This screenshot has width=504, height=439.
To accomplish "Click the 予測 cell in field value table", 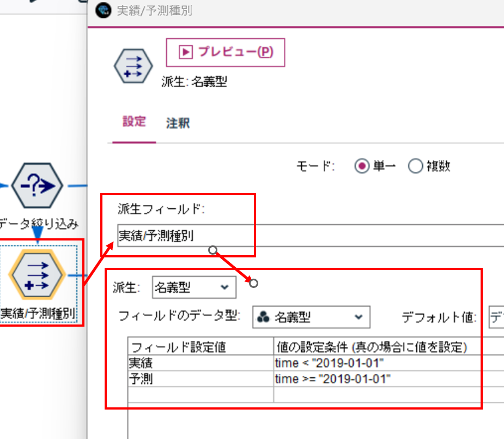I will pos(201,379).
